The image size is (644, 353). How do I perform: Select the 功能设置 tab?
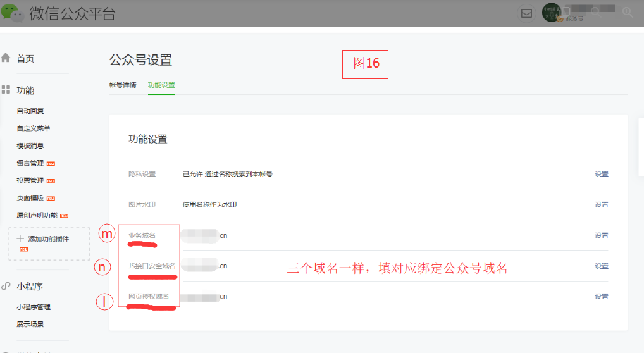(x=161, y=85)
